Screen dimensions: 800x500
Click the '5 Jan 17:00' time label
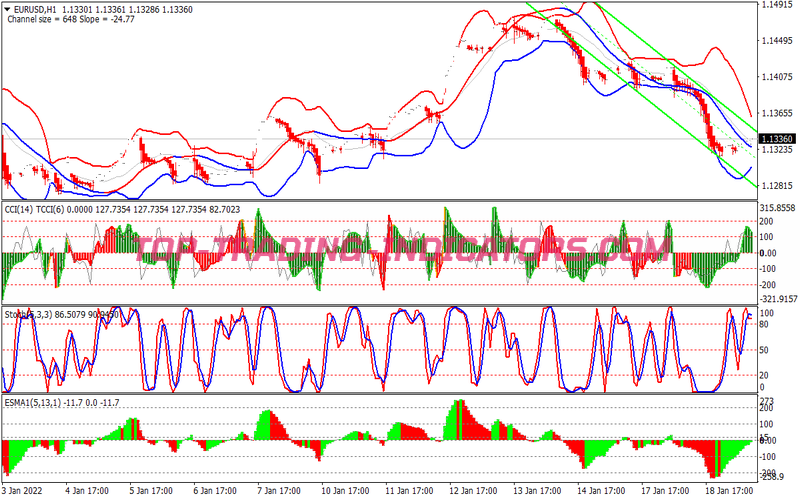151,491
